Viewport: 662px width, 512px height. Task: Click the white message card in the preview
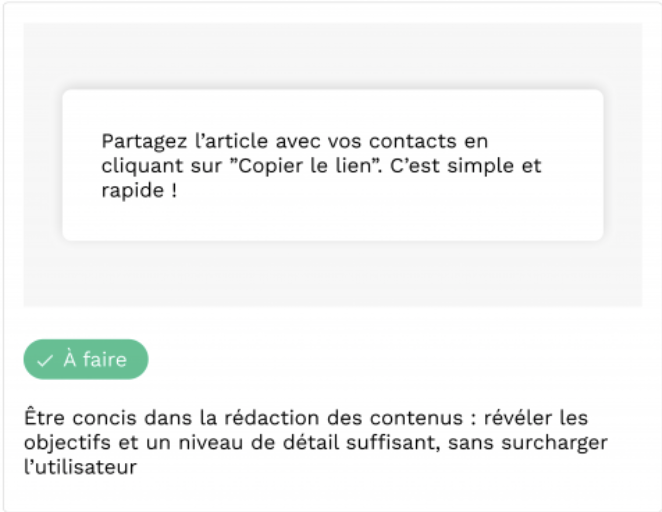coord(333,165)
